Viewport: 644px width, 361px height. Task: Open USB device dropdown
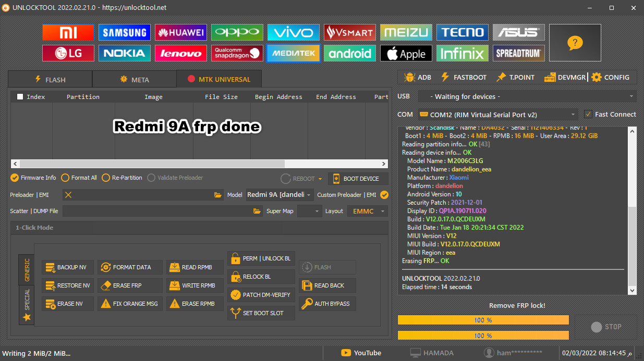[528, 96]
